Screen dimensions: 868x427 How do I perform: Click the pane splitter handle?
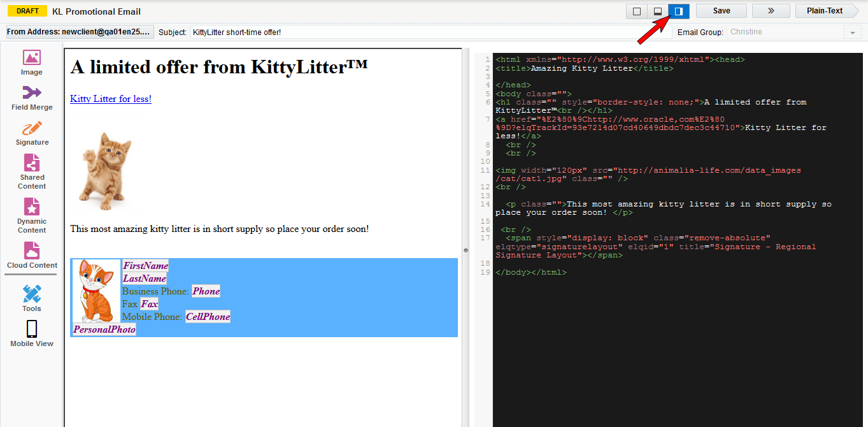466,250
